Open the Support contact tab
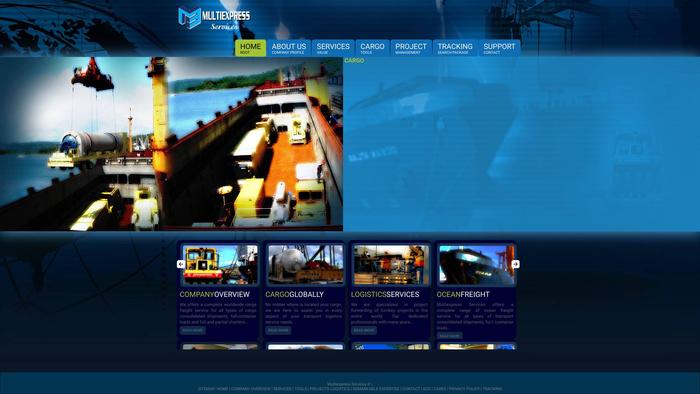 coord(499,48)
